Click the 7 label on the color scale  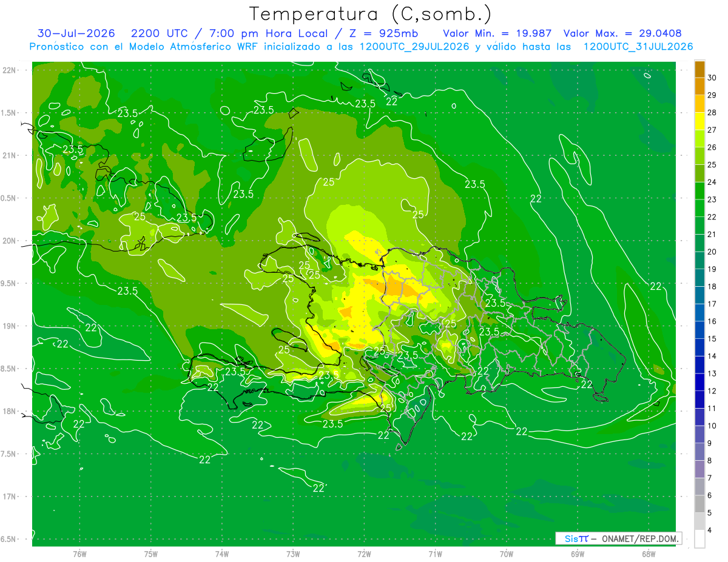[711, 478]
